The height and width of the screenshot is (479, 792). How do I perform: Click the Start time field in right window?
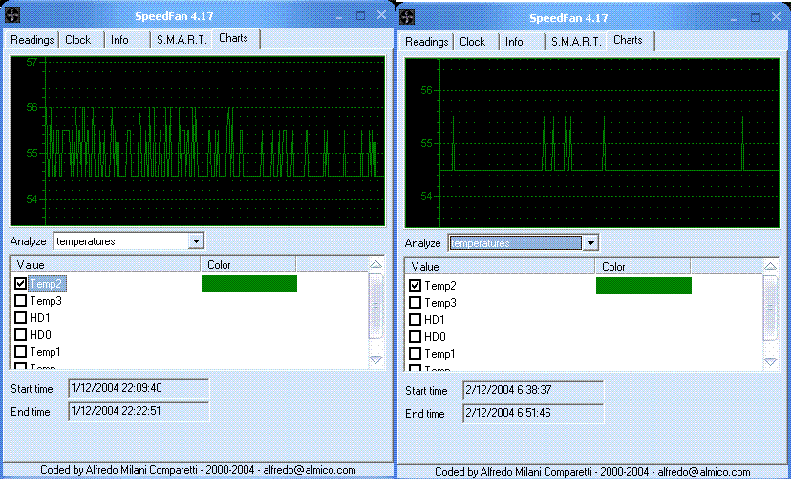click(533, 390)
